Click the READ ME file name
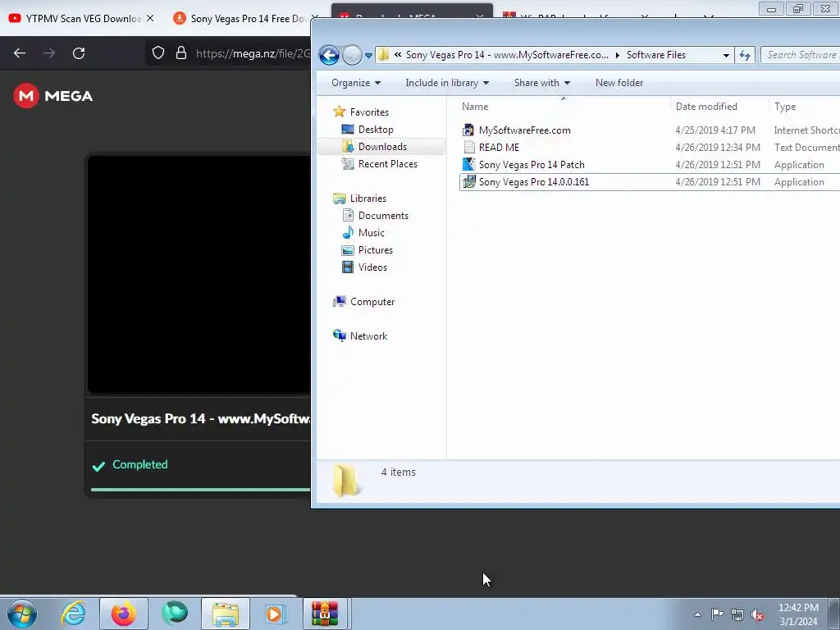 tap(499, 148)
